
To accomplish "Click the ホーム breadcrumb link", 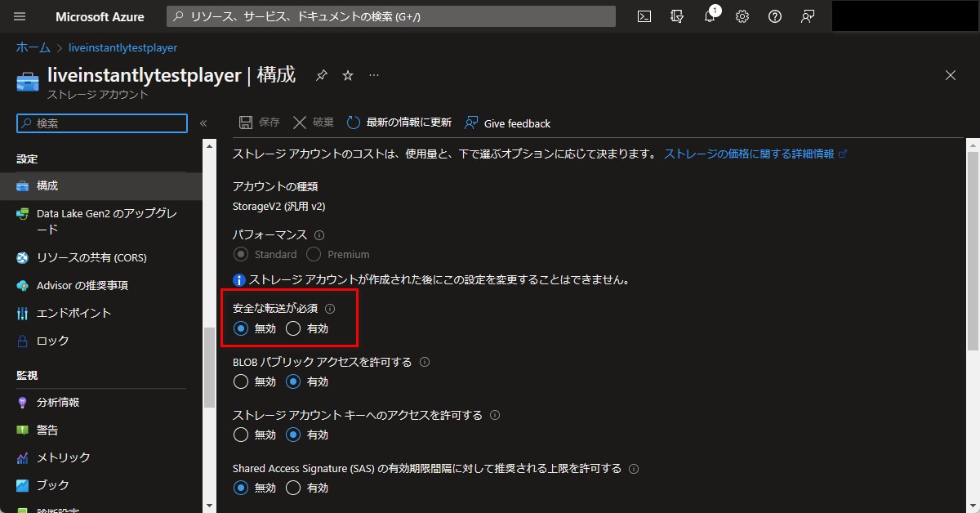I will [x=32, y=47].
